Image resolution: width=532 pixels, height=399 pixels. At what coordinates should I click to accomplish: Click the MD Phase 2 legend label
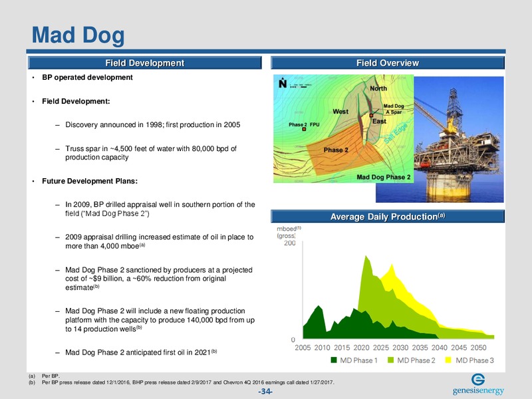(x=416, y=360)
